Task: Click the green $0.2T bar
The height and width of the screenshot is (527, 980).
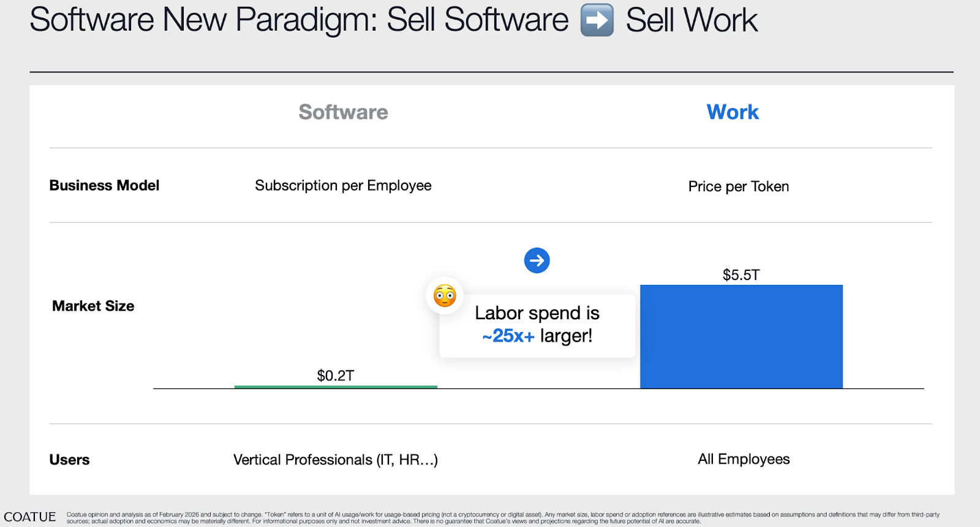Action: (336, 387)
